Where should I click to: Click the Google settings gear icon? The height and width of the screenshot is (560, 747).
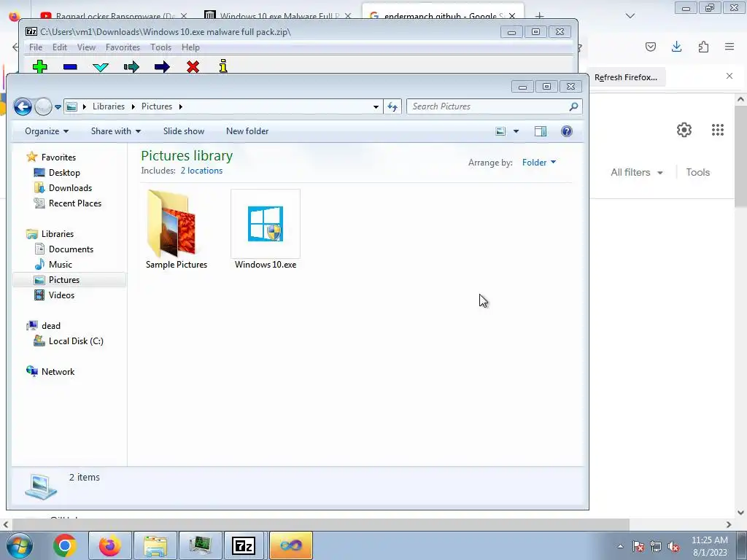[684, 130]
